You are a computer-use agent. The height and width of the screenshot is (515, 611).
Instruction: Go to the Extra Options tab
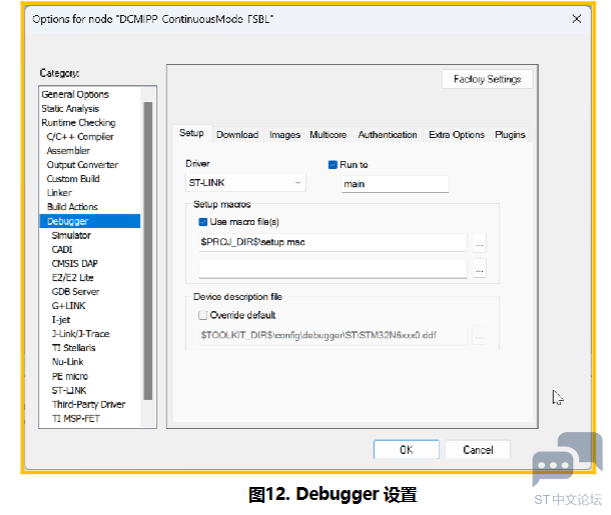pos(456,135)
